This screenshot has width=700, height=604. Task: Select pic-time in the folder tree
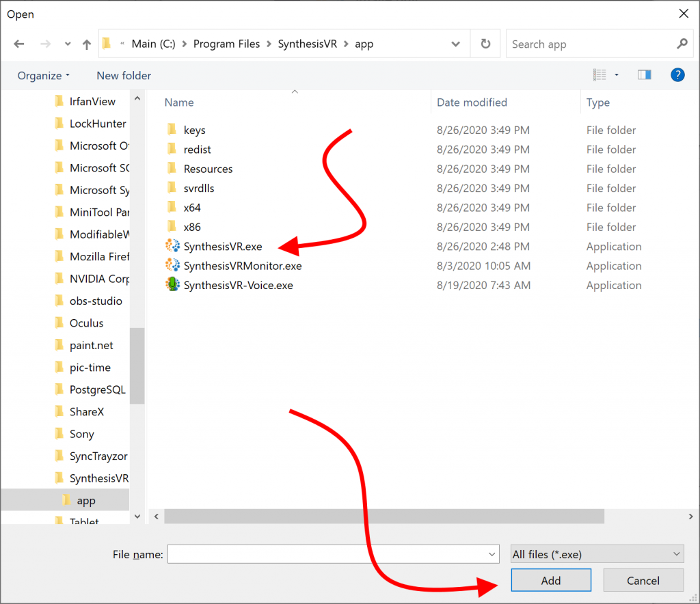point(90,368)
